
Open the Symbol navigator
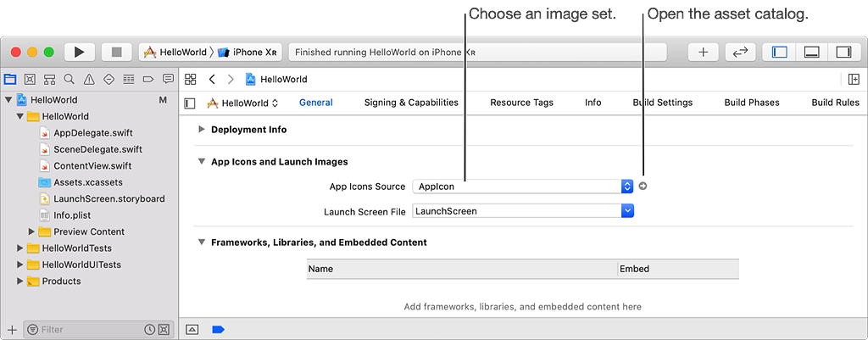pos(49,79)
